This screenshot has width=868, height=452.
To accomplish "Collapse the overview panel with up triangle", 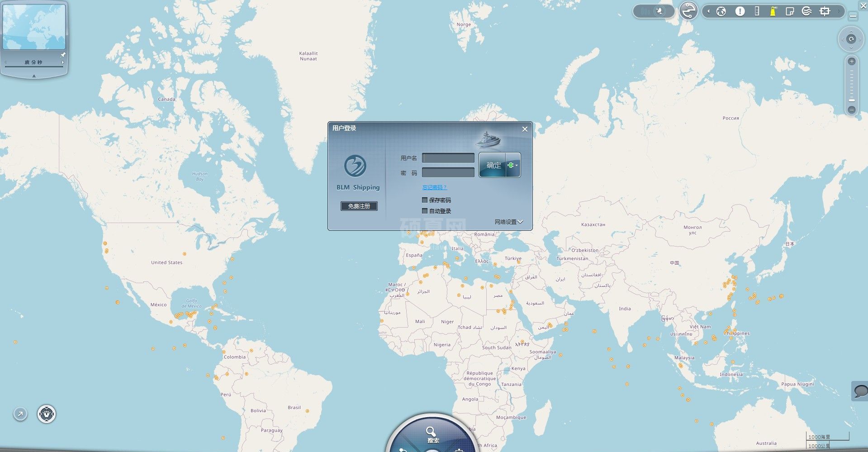I will tap(34, 76).
